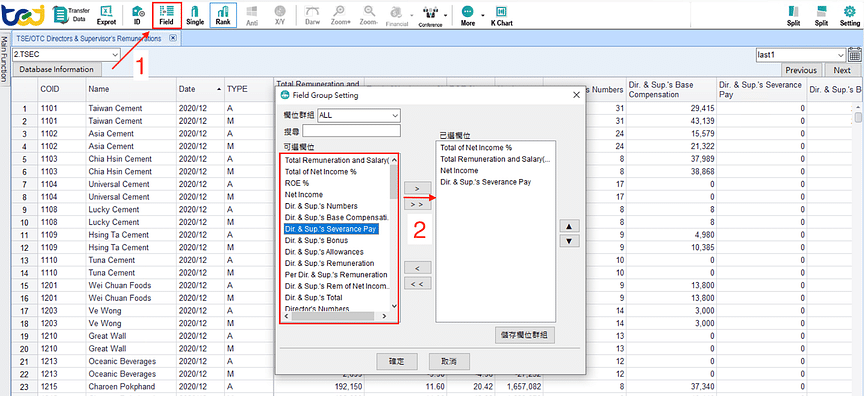
Task: Click the save field group button
Action: pyautogui.click(x=525, y=335)
